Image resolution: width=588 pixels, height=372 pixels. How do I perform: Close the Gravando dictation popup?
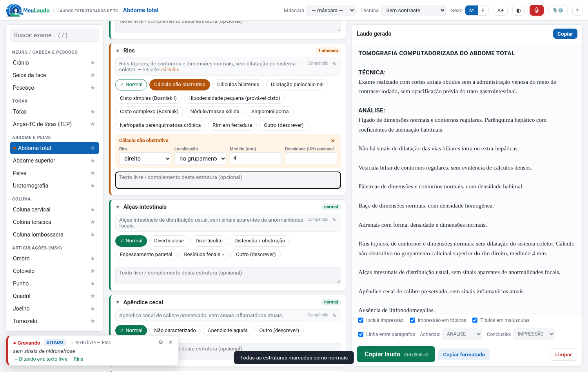[171, 342]
